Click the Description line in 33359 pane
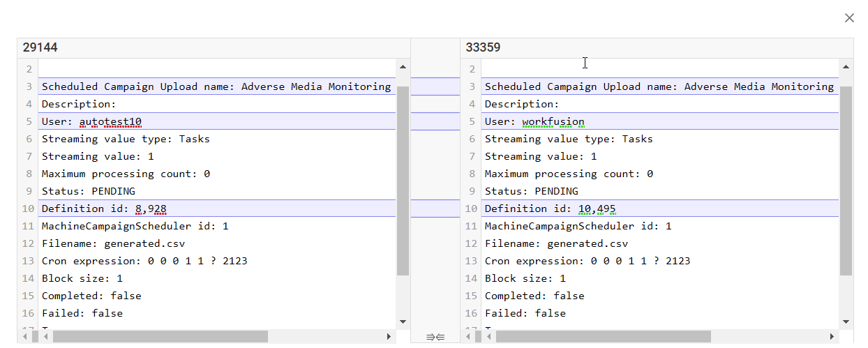 point(522,104)
